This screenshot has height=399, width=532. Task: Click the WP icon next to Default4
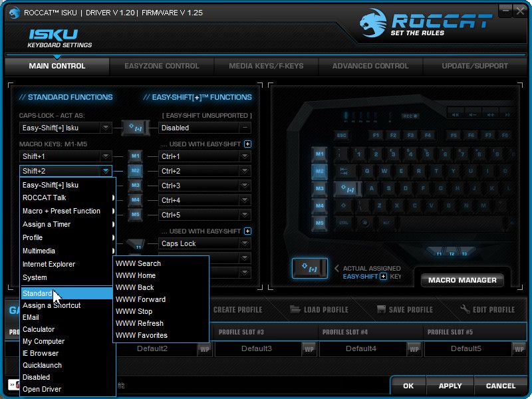(x=414, y=349)
